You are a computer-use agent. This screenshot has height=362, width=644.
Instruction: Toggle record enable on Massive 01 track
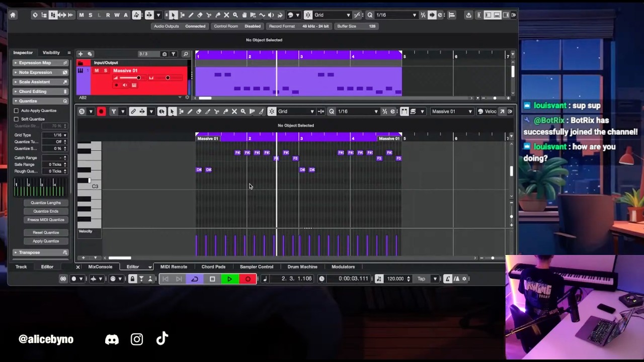coord(117,85)
